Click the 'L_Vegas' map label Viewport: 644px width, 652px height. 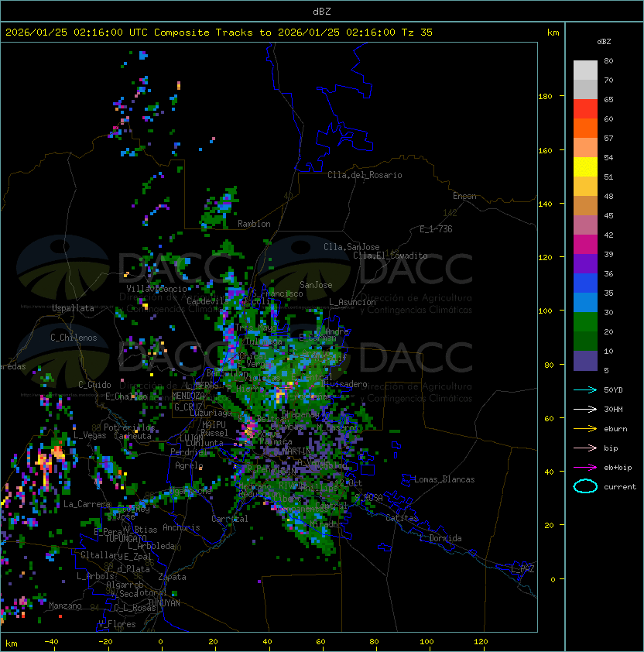90,435
